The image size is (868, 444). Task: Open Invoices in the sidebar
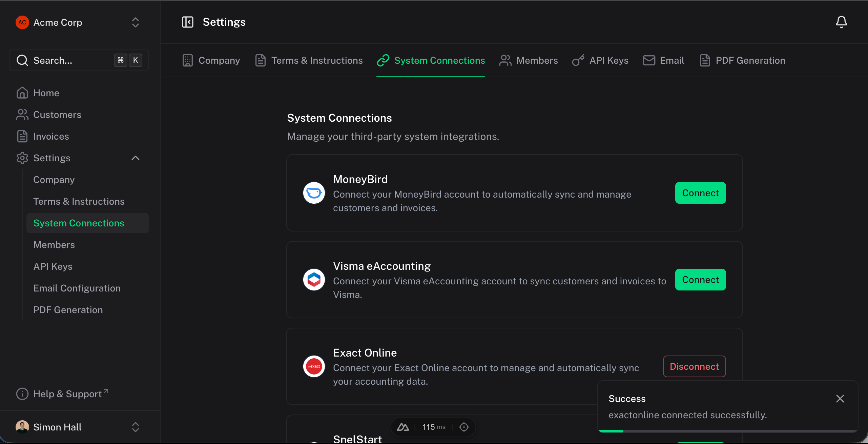click(x=79, y=136)
